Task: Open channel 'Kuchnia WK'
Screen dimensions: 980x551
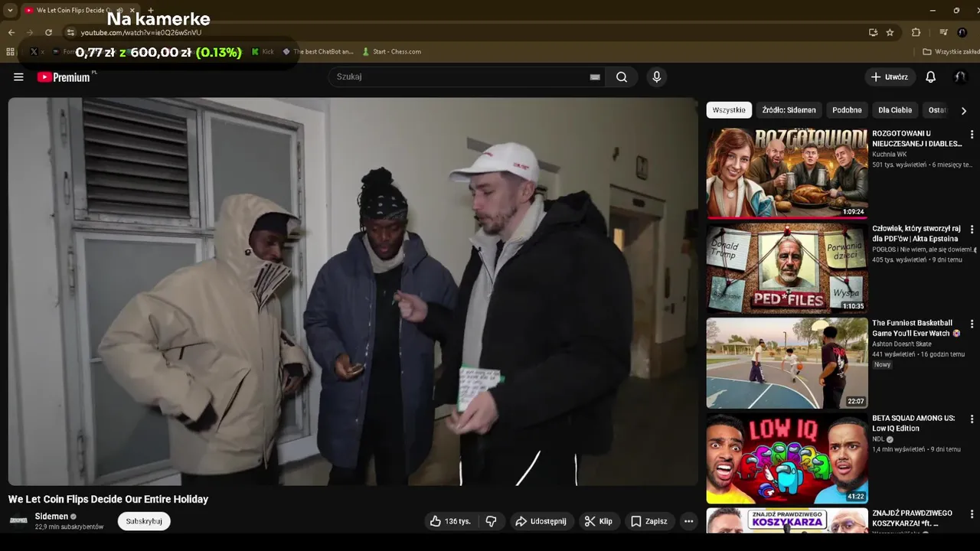Action: point(889,155)
